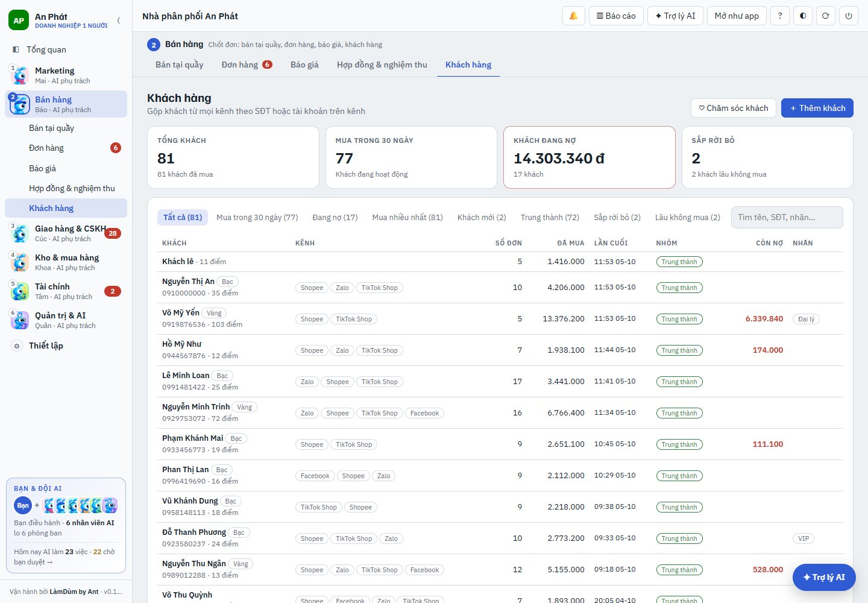This screenshot has height=603, width=868.
Task: Click the Tài chính avatar icon
Action: point(19,291)
